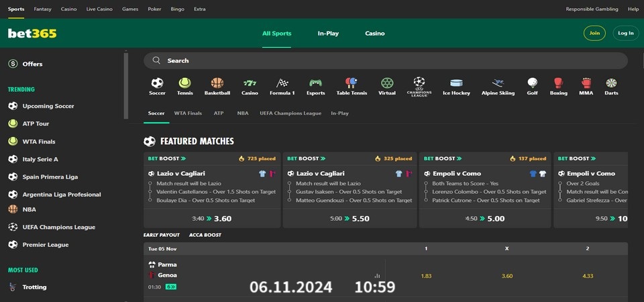Open the Spain Primera Liga sidebar link

[x=50, y=177]
